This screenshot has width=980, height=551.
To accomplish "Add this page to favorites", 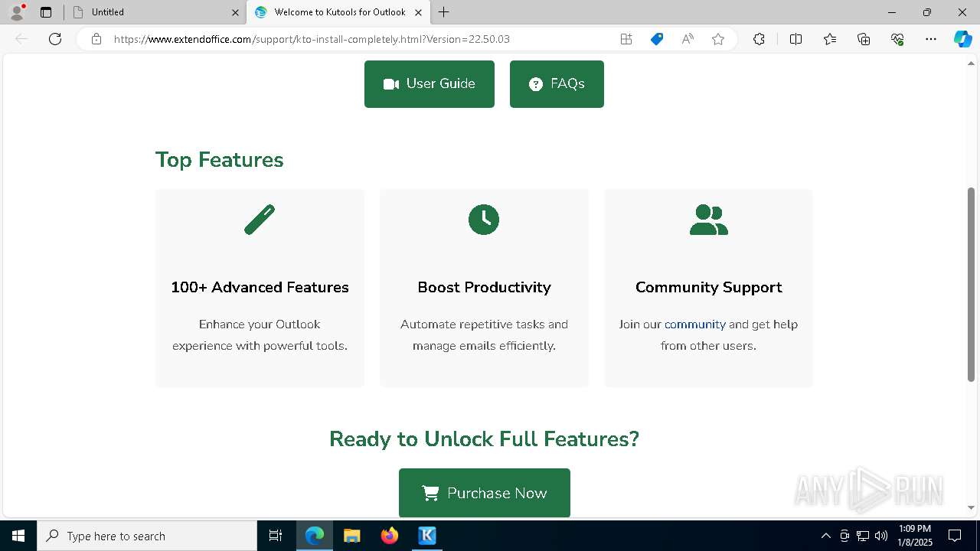I will (x=718, y=39).
